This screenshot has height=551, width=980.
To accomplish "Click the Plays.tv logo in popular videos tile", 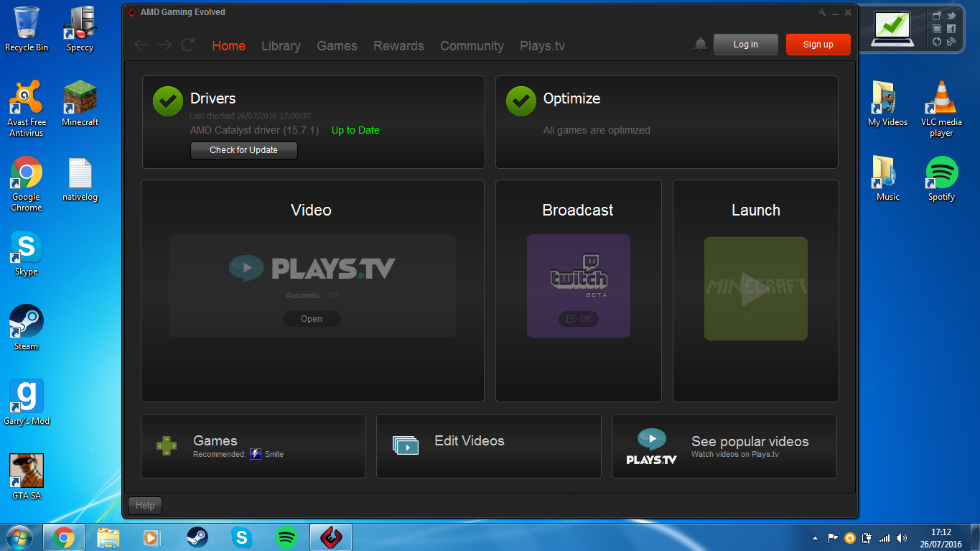I will click(652, 447).
